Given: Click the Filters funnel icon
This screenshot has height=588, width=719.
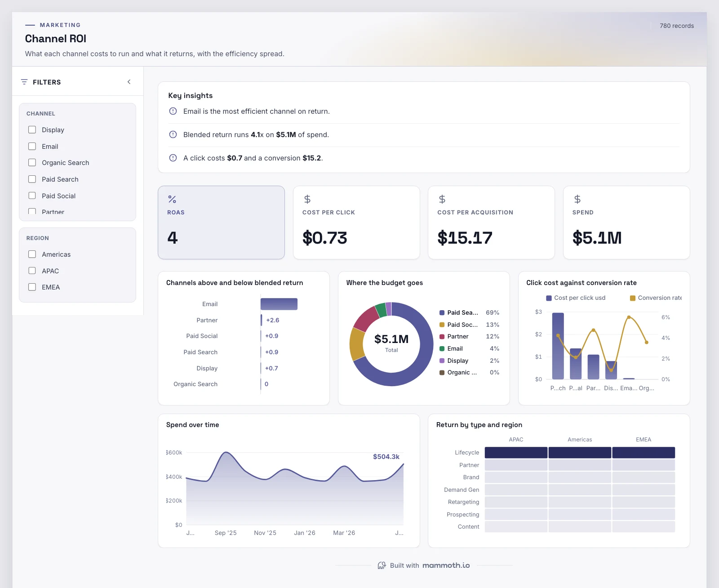Looking at the screenshot, I should click(x=24, y=82).
